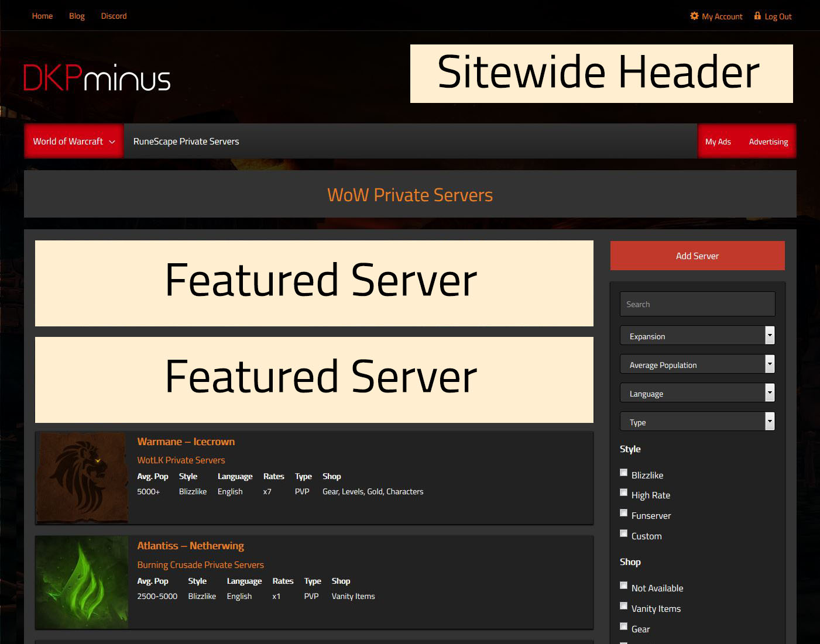Click the Style filter section heading
The image size is (820, 644).
[x=630, y=449]
